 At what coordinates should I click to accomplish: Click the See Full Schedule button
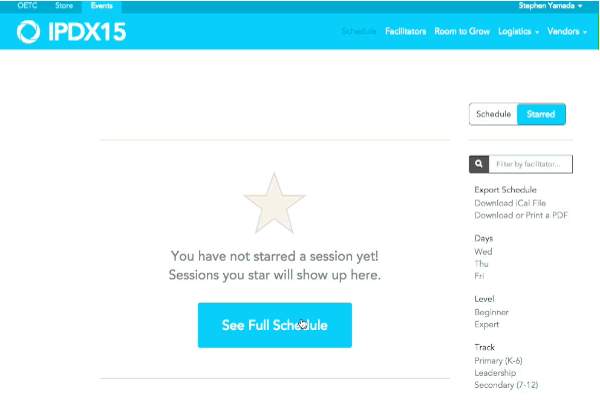[275, 325]
